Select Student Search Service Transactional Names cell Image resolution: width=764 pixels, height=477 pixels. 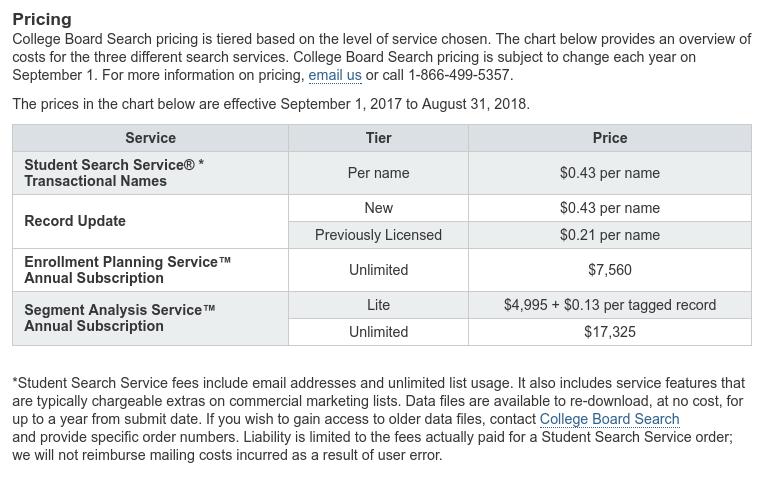151,173
